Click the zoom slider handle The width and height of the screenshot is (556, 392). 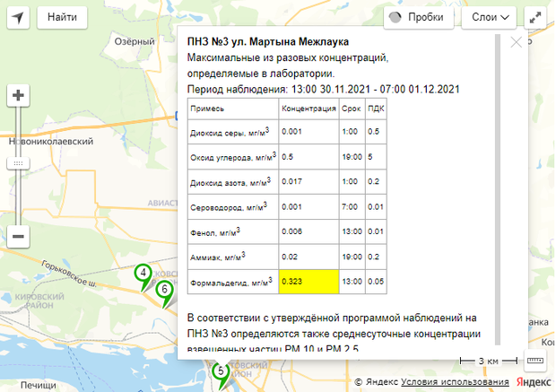[x=19, y=163]
